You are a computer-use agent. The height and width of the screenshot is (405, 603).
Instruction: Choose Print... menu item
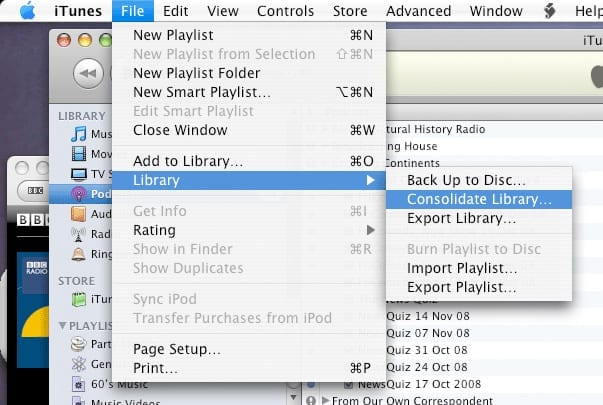point(249,368)
